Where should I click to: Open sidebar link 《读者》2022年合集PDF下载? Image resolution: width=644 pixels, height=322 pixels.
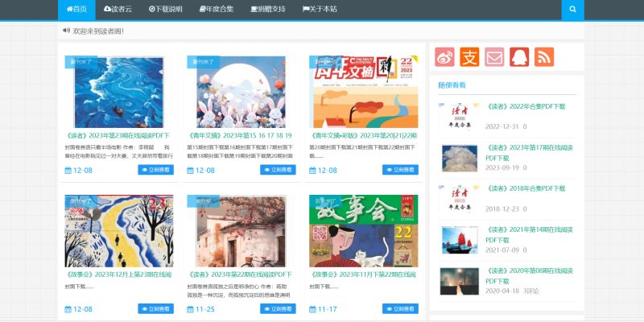pyautogui.click(x=526, y=106)
